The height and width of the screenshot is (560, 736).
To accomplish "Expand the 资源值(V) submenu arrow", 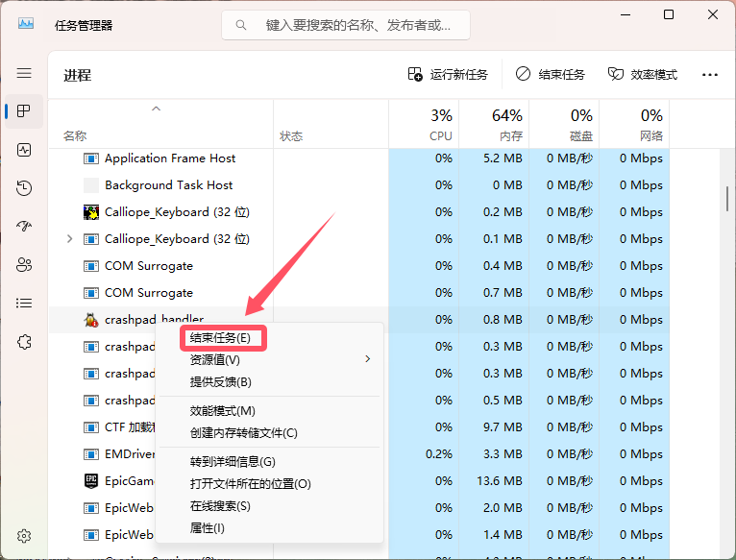I will click(x=368, y=359).
